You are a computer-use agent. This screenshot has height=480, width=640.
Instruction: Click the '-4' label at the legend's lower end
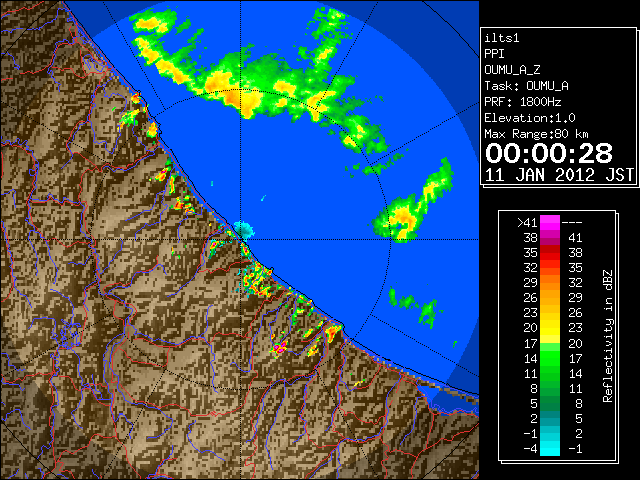[530, 449]
